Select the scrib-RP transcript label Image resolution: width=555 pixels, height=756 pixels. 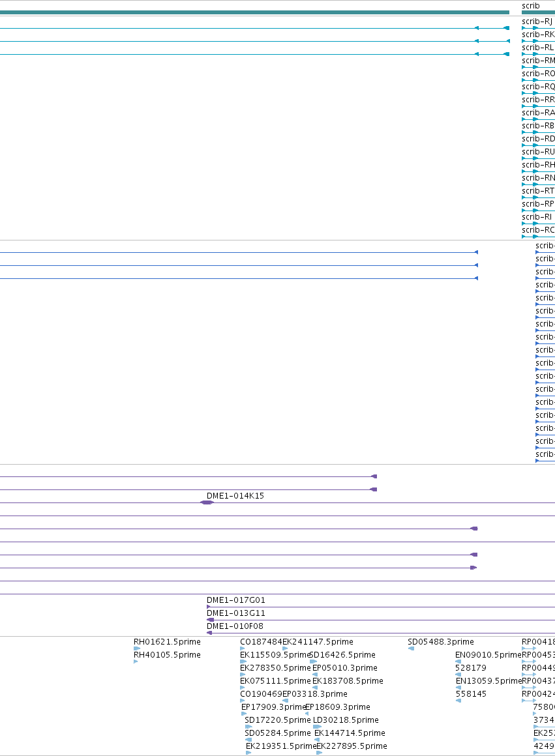point(538,203)
